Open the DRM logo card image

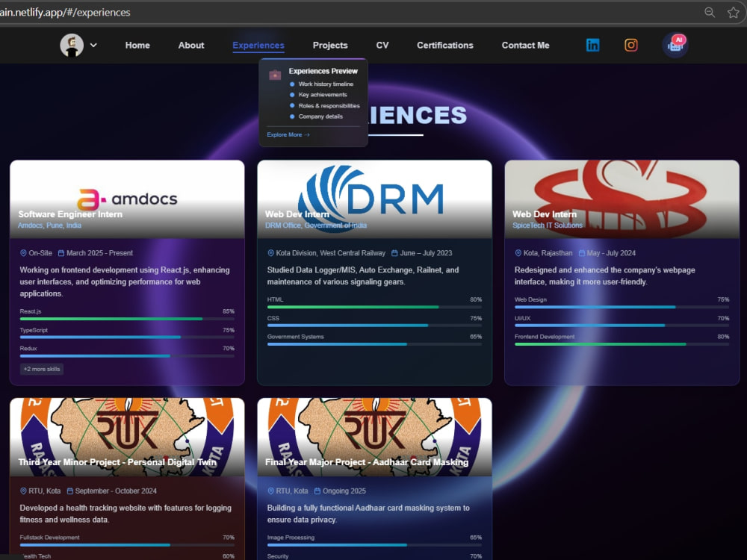tap(374, 199)
